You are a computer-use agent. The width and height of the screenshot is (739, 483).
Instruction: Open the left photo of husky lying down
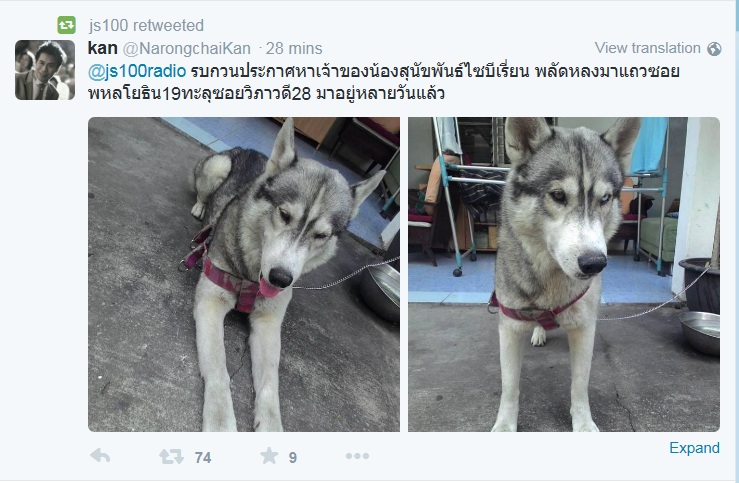coord(244,274)
